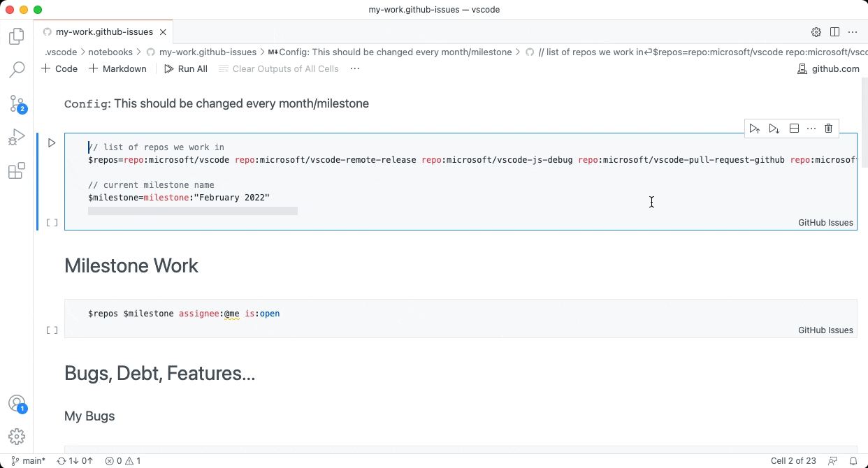Run All notebook cells
This screenshot has width=868, height=468.
coord(185,68)
